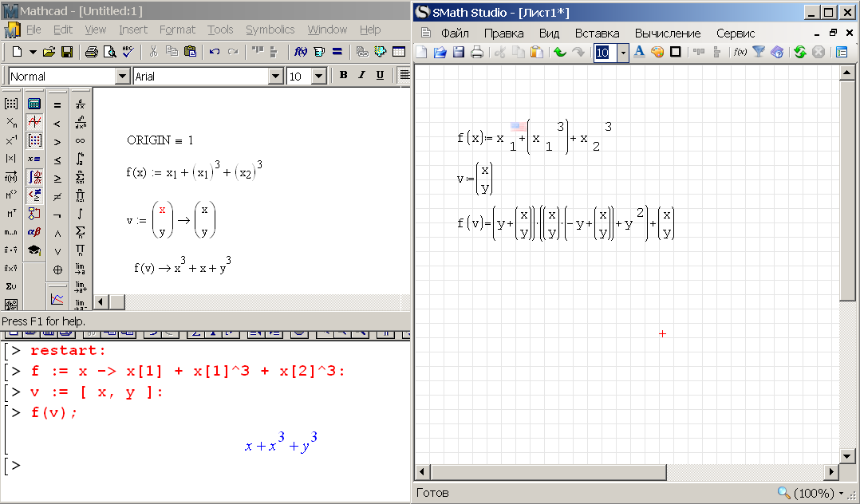Click the Greek symbol toolbar button
860x504 pixels.
coord(34,232)
